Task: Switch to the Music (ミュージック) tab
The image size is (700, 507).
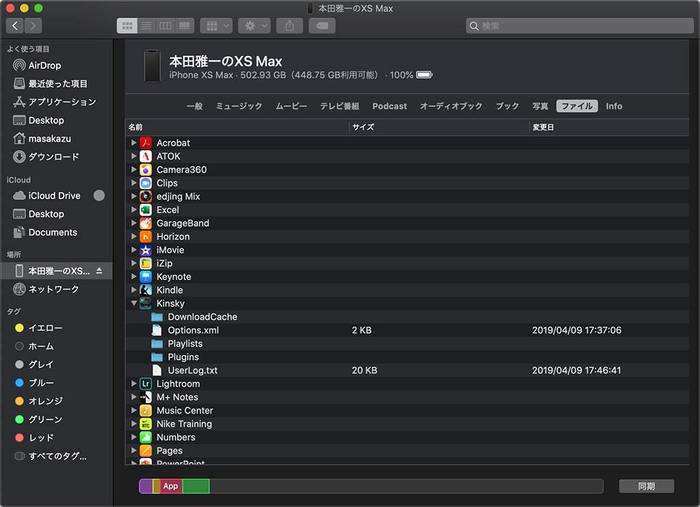Action: coord(239,106)
